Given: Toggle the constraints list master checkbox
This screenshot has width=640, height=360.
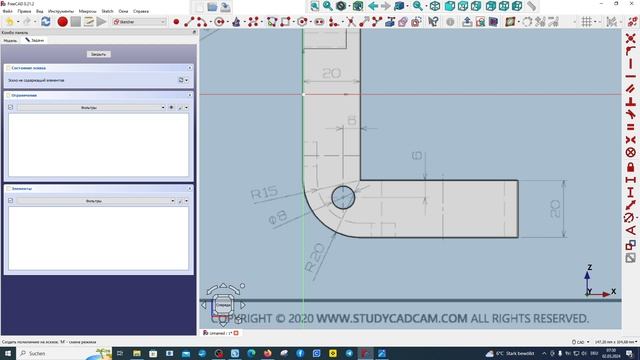Looking at the screenshot, I should (x=11, y=108).
